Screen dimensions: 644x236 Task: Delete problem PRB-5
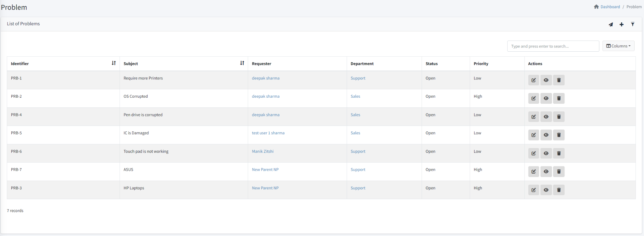(559, 135)
